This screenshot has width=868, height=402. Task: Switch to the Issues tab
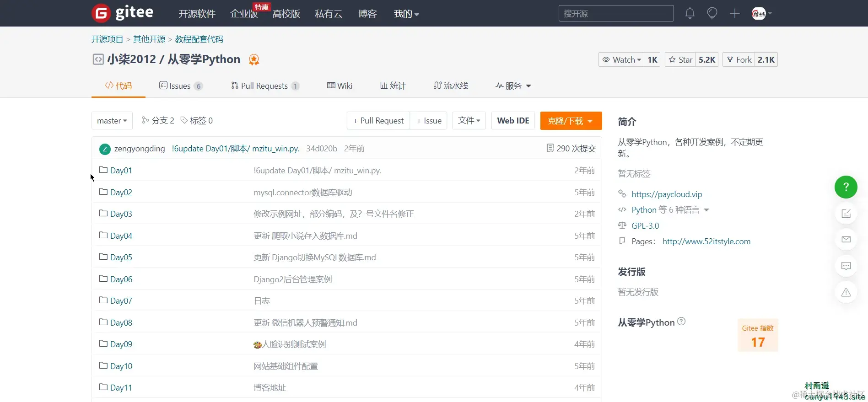coord(181,86)
